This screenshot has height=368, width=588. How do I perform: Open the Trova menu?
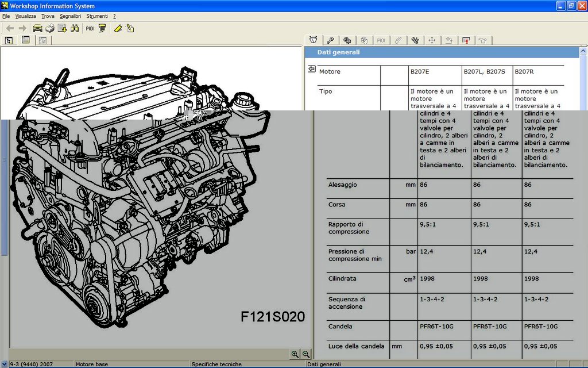pyautogui.click(x=48, y=16)
